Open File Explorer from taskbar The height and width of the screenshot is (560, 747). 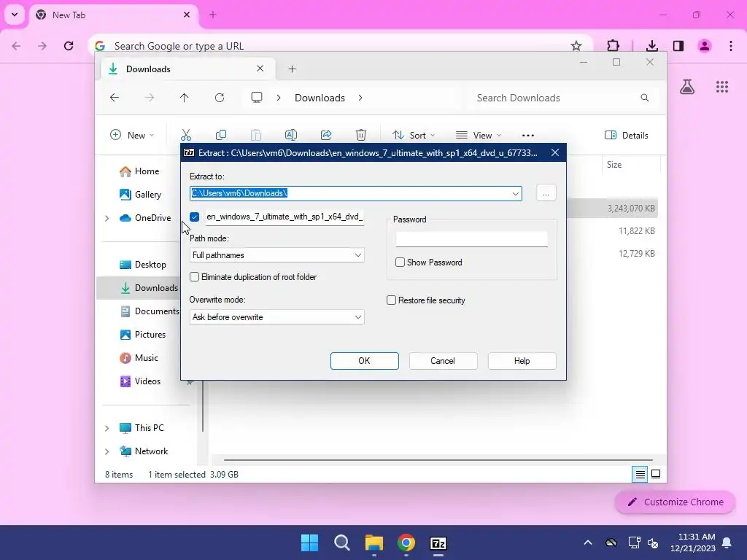tap(374, 542)
